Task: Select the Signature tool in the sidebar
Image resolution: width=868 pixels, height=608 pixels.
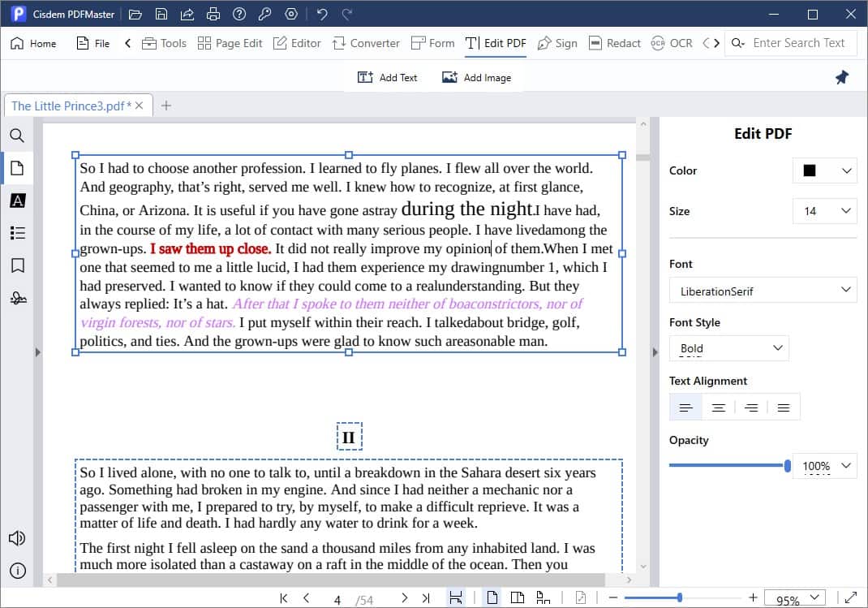Action: 17,298
